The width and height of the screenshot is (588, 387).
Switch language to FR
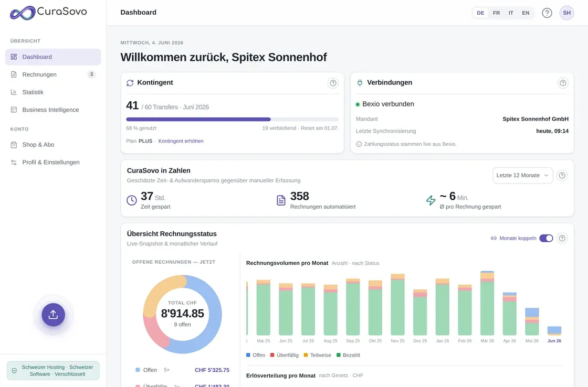(x=496, y=13)
